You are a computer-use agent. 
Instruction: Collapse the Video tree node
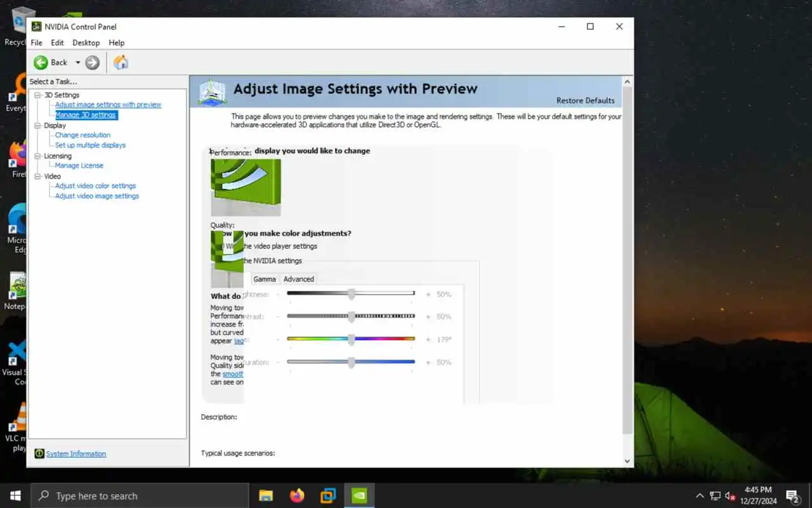tap(38, 177)
